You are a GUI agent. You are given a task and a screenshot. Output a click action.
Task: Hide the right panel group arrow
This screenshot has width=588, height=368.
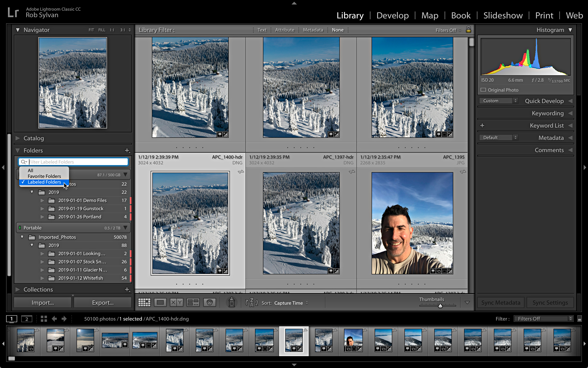585,167
